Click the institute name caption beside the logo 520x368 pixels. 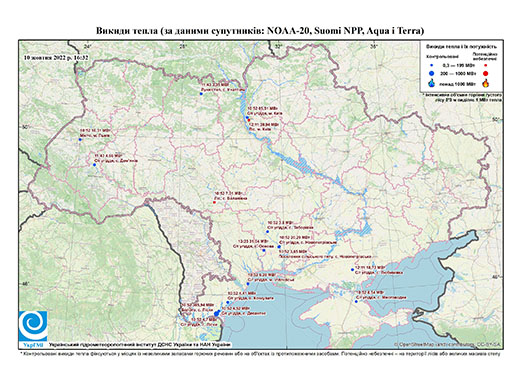tap(140, 345)
